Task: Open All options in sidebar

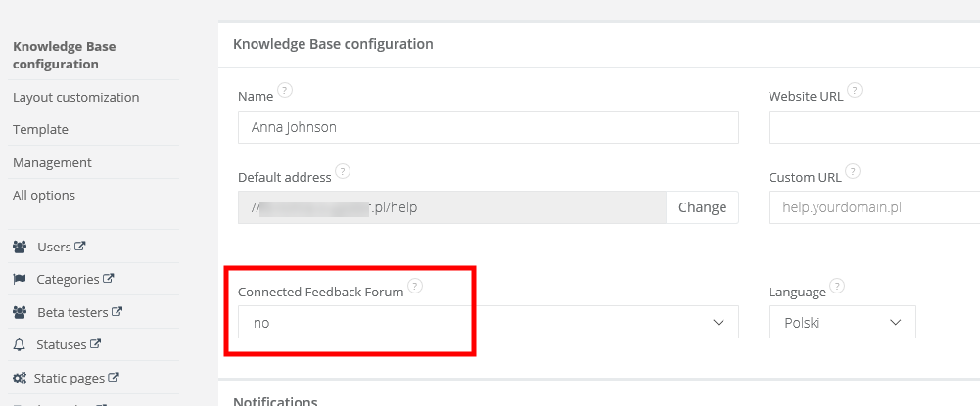Action: coord(44,195)
